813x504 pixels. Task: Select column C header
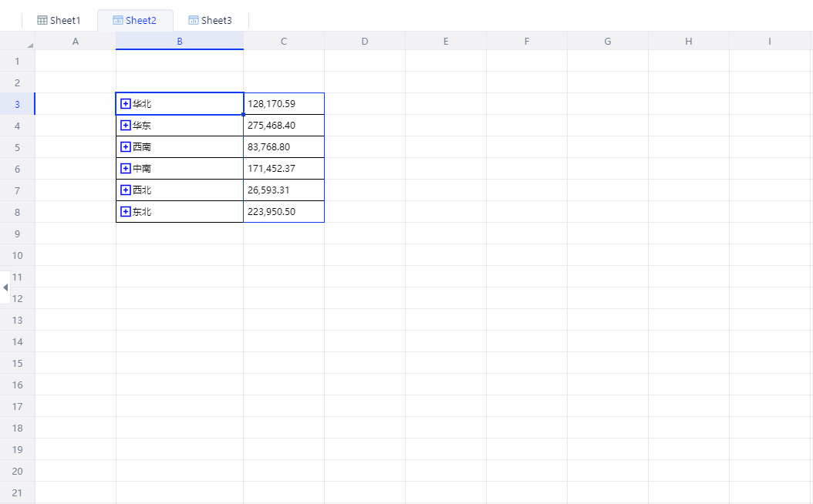[284, 42]
